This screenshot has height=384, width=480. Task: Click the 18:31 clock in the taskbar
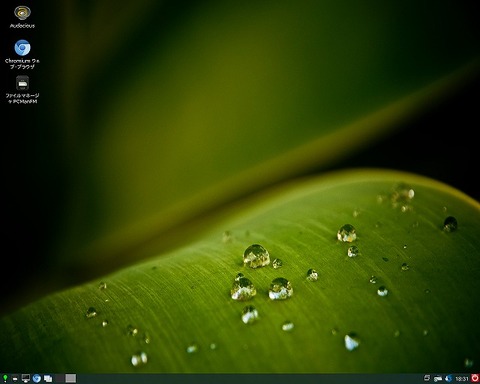click(x=462, y=379)
